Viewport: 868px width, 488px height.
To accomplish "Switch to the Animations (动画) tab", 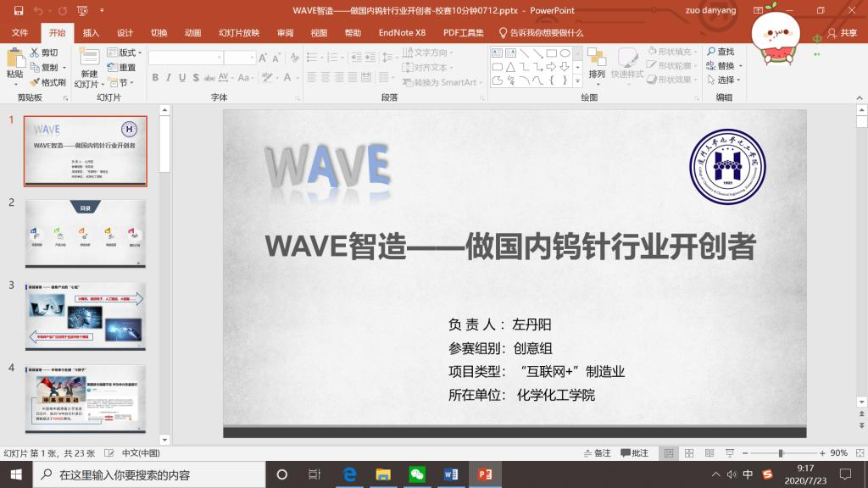I will [192, 33].
